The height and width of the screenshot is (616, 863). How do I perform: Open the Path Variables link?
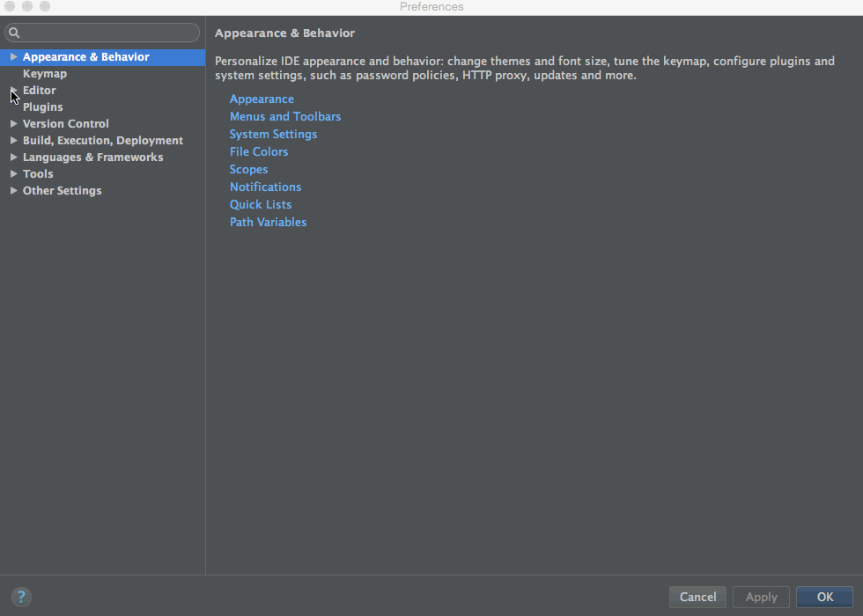click(x=268, y=223)
